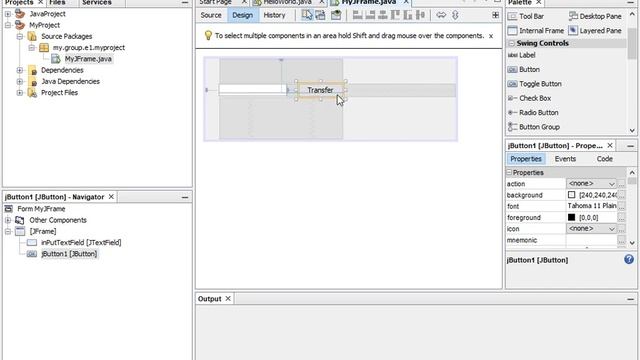640x360 pixels.
Task: Open the icon property dropdown
Action: click(x=611, y=229)
